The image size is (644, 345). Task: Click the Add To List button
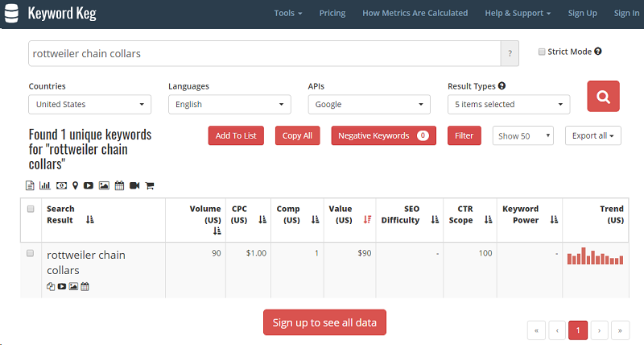236,135
